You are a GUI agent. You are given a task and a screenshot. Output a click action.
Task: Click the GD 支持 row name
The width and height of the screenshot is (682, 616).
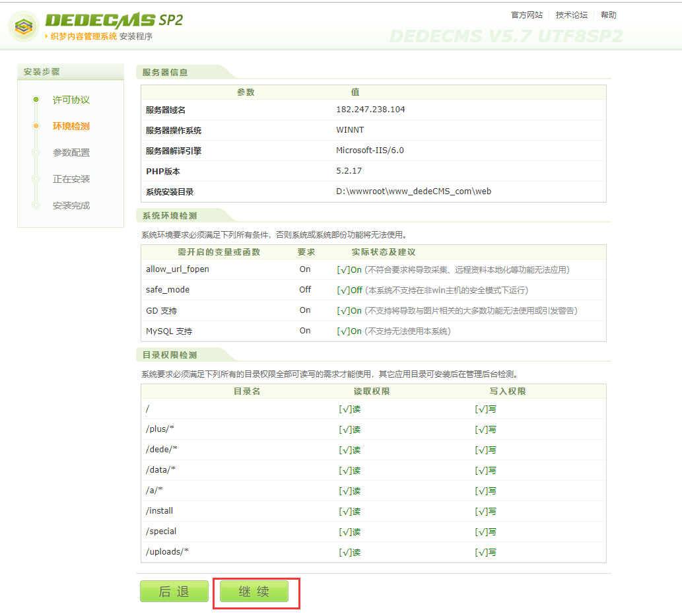pyautogui.click(x=161, y=310)
